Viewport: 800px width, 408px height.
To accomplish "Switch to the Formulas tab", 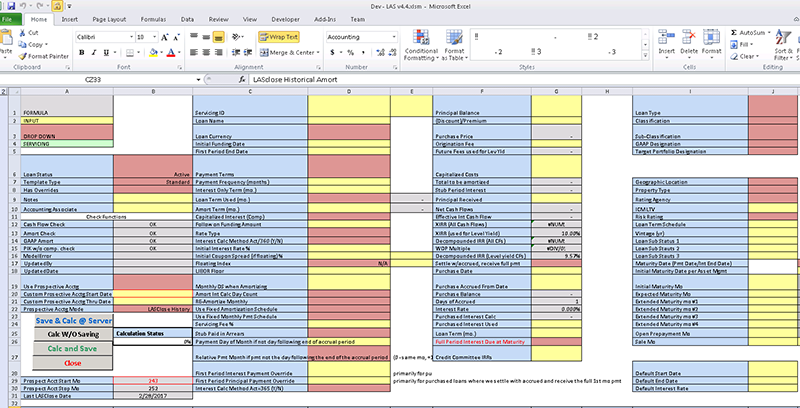I will tap(154, 19).
